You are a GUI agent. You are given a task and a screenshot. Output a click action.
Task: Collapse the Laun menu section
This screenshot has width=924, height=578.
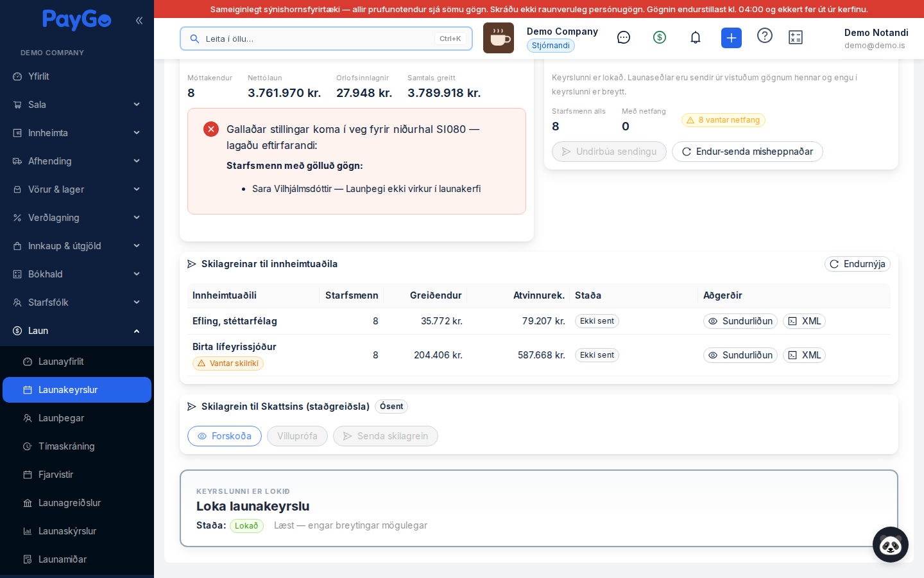tap(77, 331)
